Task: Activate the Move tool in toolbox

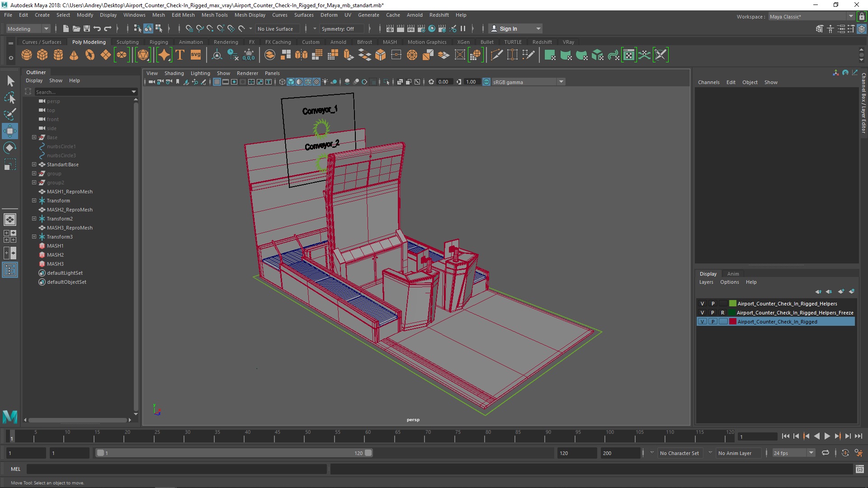Action: coord(10,131)
